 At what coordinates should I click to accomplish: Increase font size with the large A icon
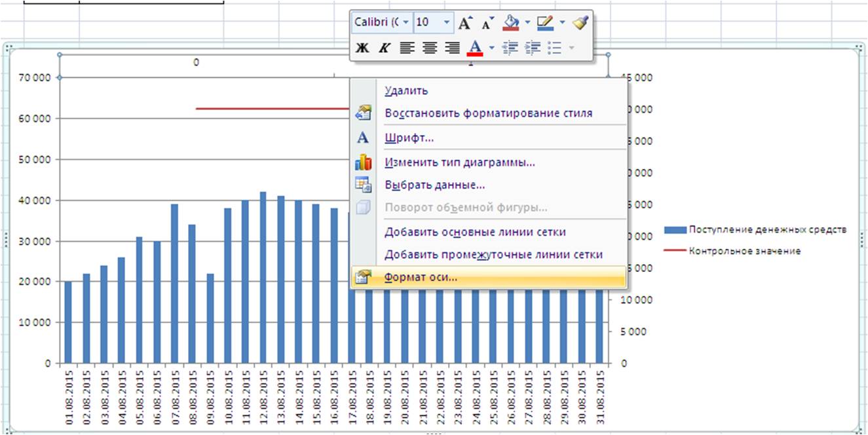(x=465, y=23)
